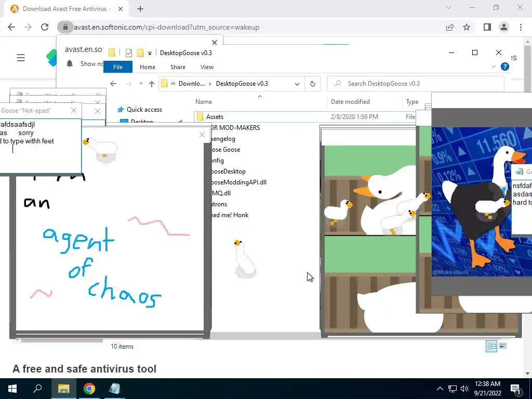Click Chrome taskbar icon
Screen dimensions: 532x399
pos(89,389)
